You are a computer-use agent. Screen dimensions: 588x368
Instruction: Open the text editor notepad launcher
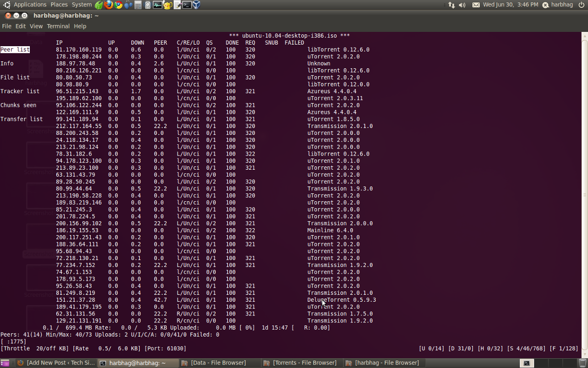point(177,5)
